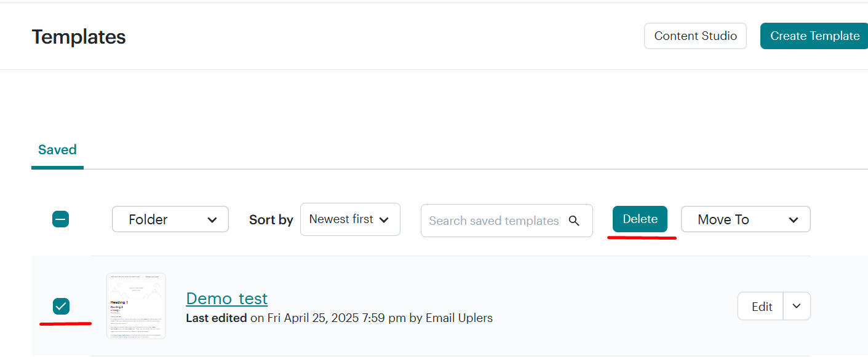Click the Last edited date line
This screenshot has height=357, width=868.
340,318
